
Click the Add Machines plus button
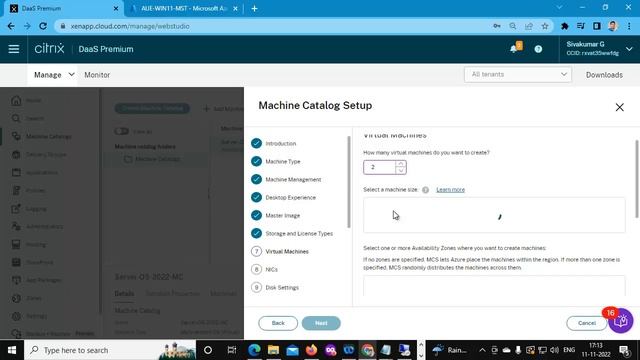[x=223, y=109]
